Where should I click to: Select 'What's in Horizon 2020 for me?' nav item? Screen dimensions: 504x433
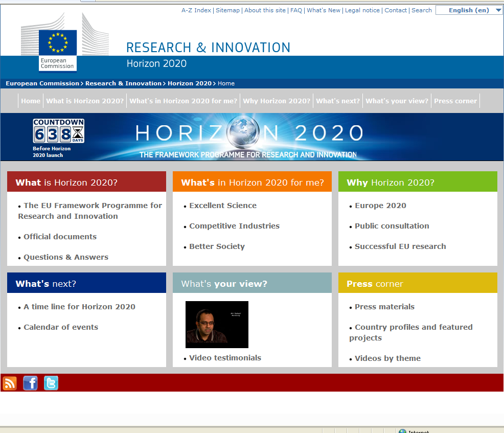coord(183,101)
